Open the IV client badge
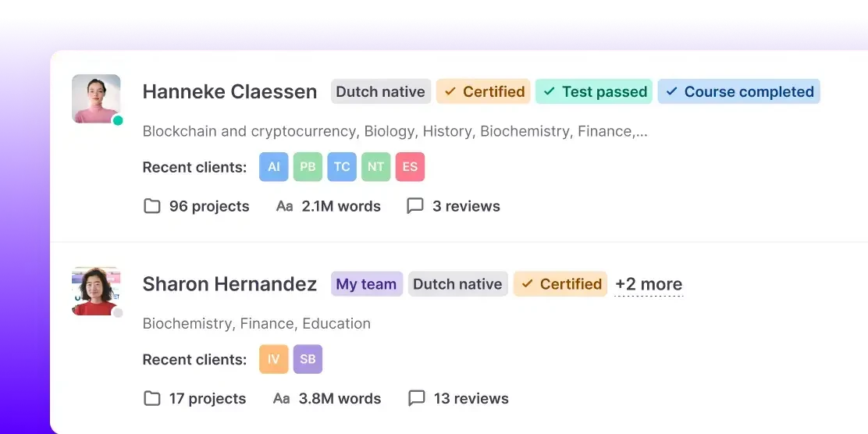The height and width of the screenshot is (434, 868). pos(274,359)
